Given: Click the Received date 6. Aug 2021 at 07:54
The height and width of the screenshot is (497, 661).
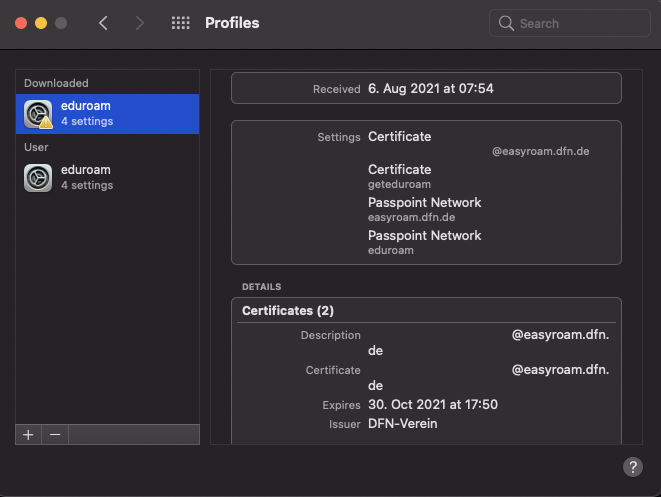Looking at the screenshot, I should pos(430,89).
